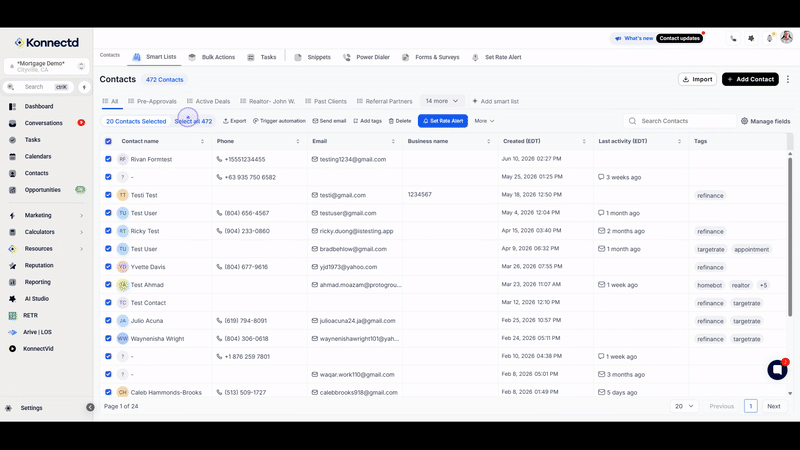This screenshot has height=450, width=800.
Task: Open the More actions dropdown
Action: pos(484,121)
